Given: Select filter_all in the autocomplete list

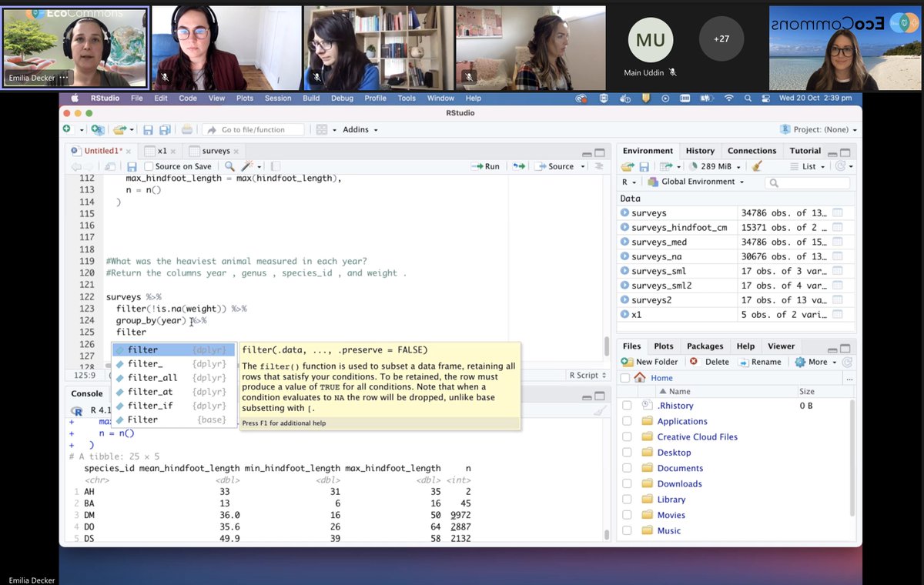Looking at the screenshot, I should pos(173,378).
